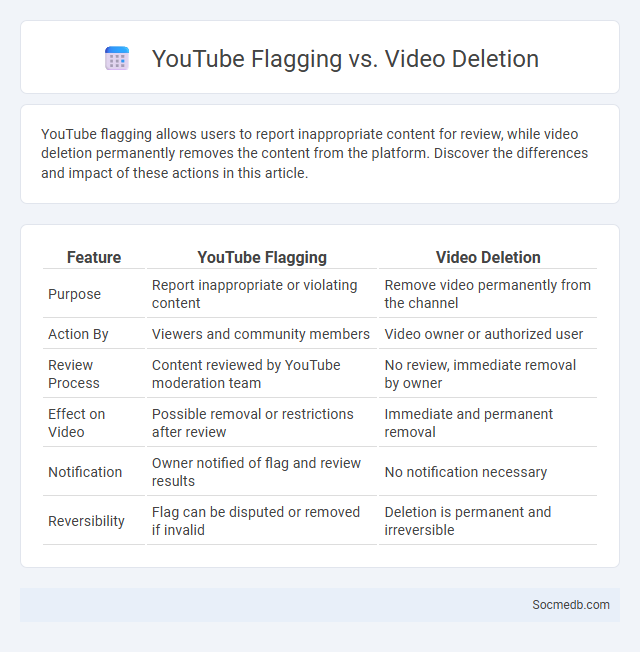The width and height of the screenshot is (640, 652).
Task: Click 'No notification necessary' cell
Action: [x=487, y=472]
